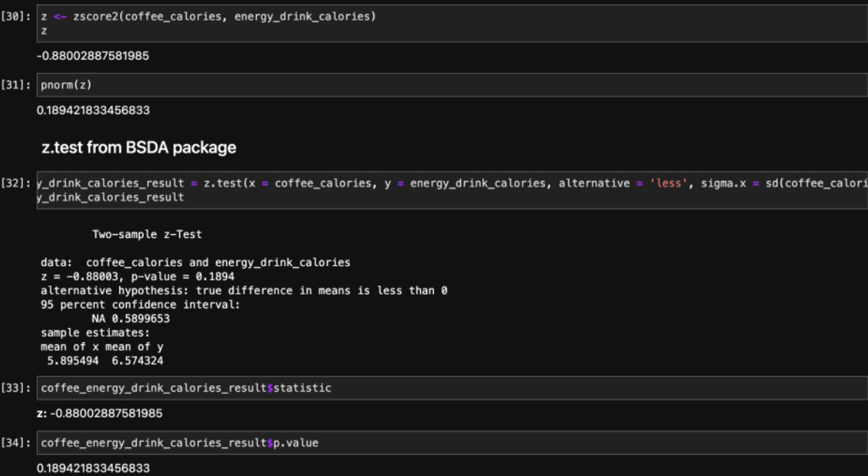Click 'y_drink_calories_result' on cell 32's second line
The width and height of the screenshot is (868, 476).
coord(111,197)
